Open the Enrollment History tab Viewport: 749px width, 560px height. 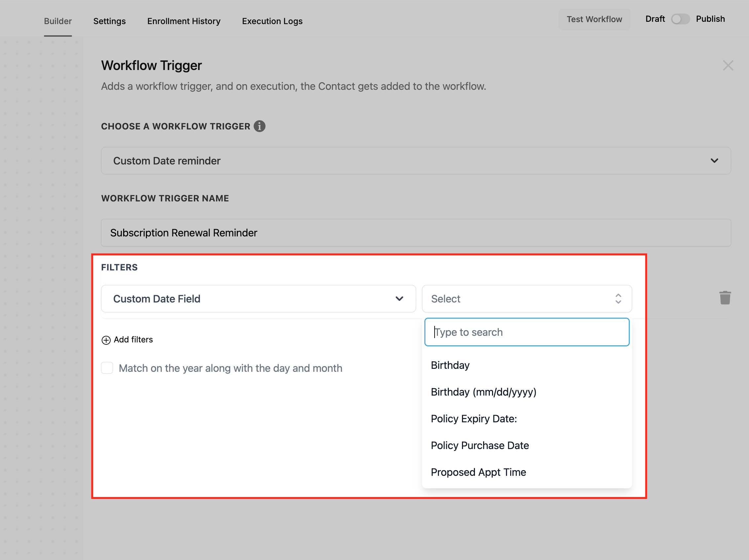point(184,21)
